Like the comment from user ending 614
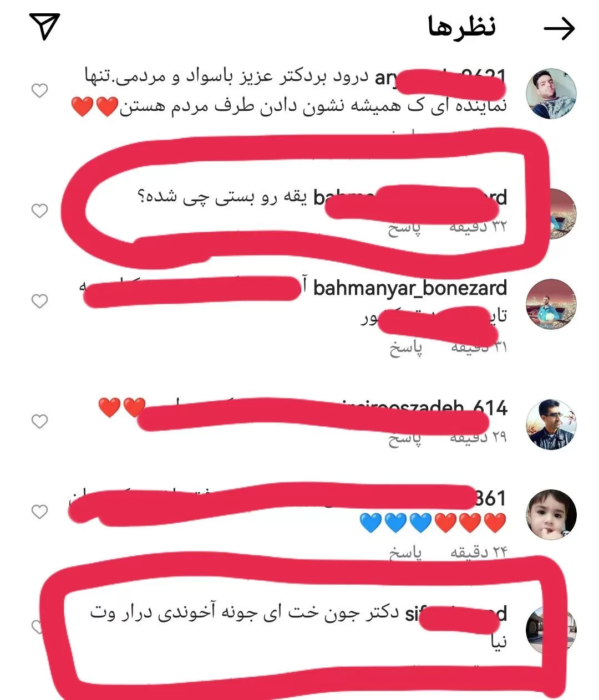The height and width of the screenshot is (700, 599). (39, 422)
